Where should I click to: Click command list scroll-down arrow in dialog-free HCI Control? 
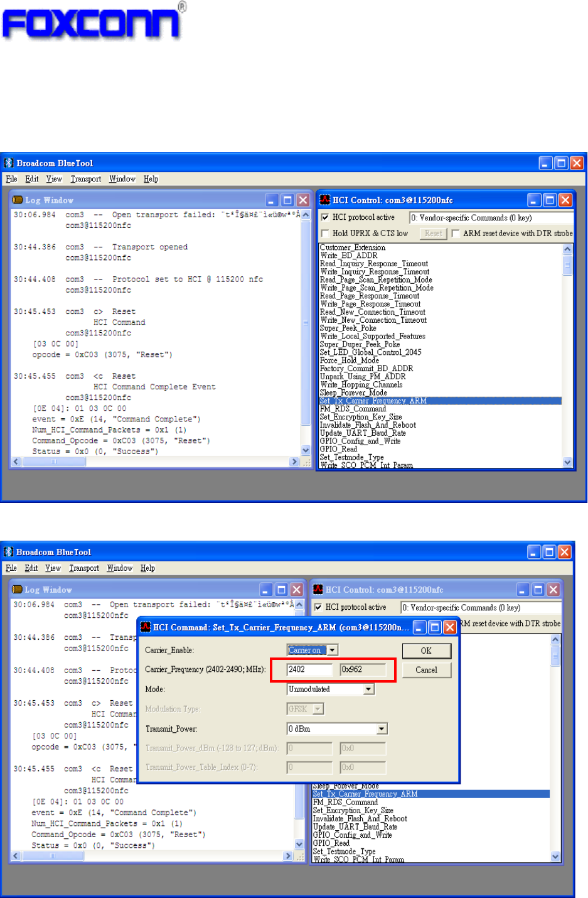point(567,462)
